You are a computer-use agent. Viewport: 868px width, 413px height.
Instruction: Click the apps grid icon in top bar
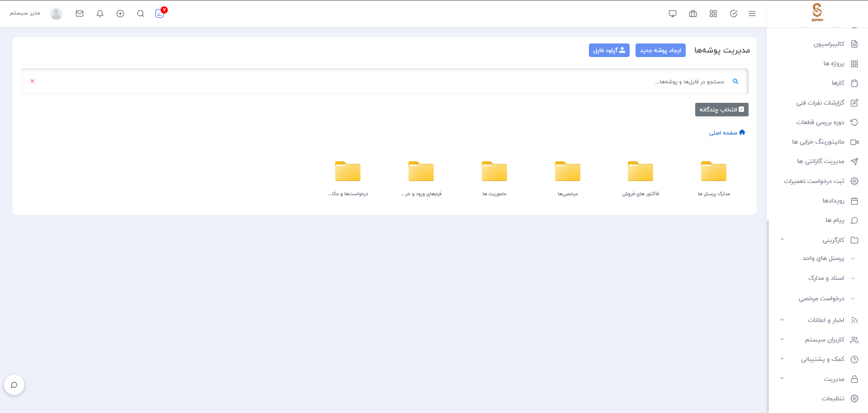click(x=713, y=14)
